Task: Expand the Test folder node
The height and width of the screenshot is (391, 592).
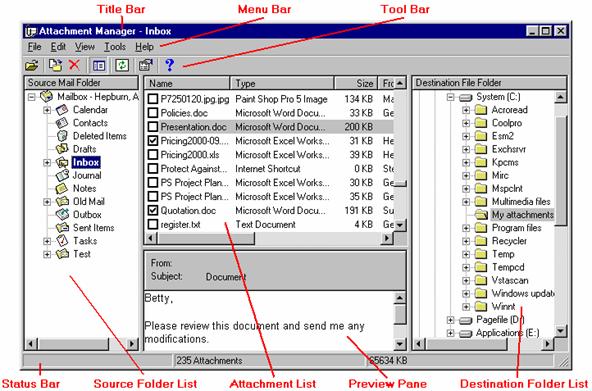Action: pyautogui.click(x=47, y=254)
